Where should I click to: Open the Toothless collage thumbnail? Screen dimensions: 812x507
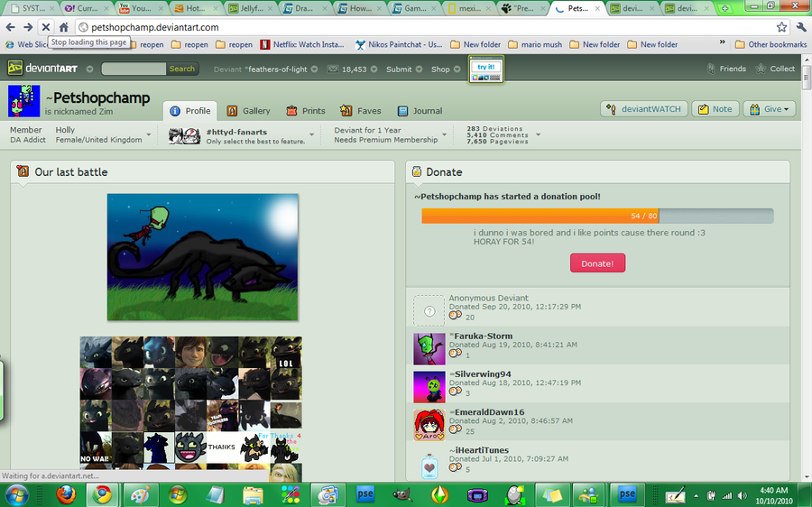click(191, 410)
